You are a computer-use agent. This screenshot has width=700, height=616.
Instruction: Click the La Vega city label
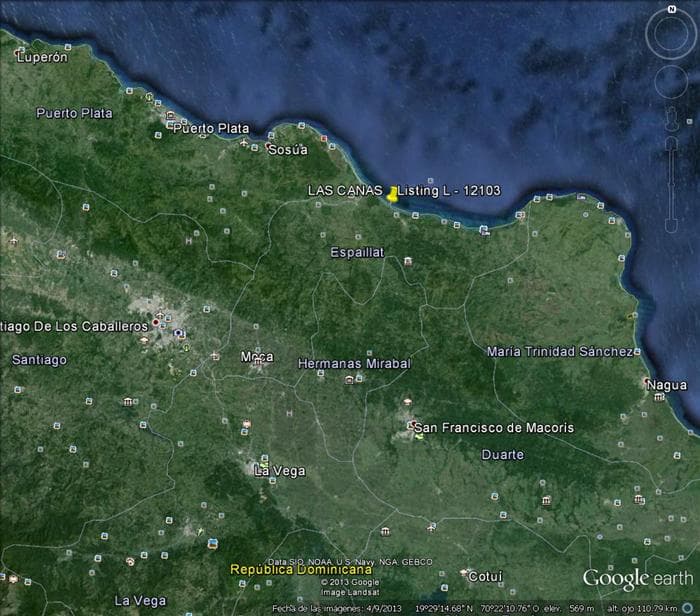click(275, 469)
